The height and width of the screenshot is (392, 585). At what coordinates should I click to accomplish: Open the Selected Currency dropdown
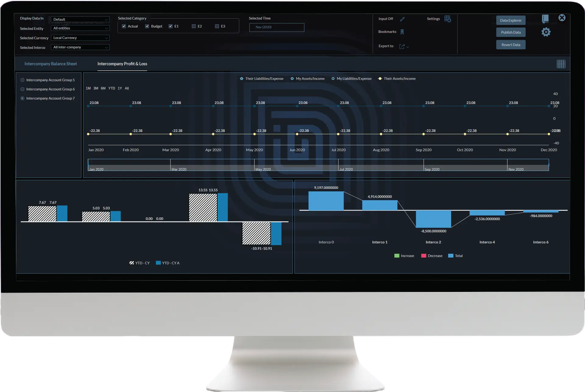[80, 38]
